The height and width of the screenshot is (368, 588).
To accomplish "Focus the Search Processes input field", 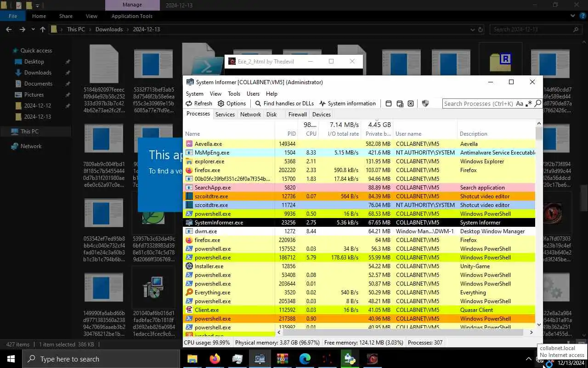I will click(x=478, y=103).
